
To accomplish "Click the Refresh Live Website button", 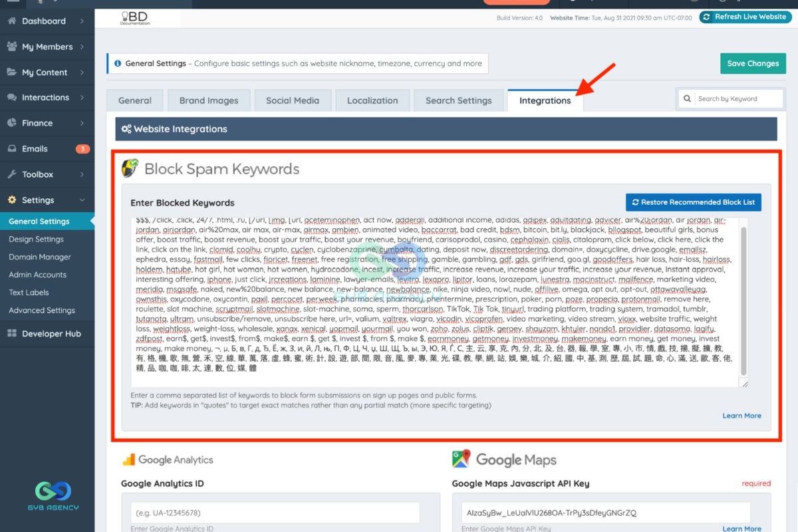I will click(x=745, y=17).
